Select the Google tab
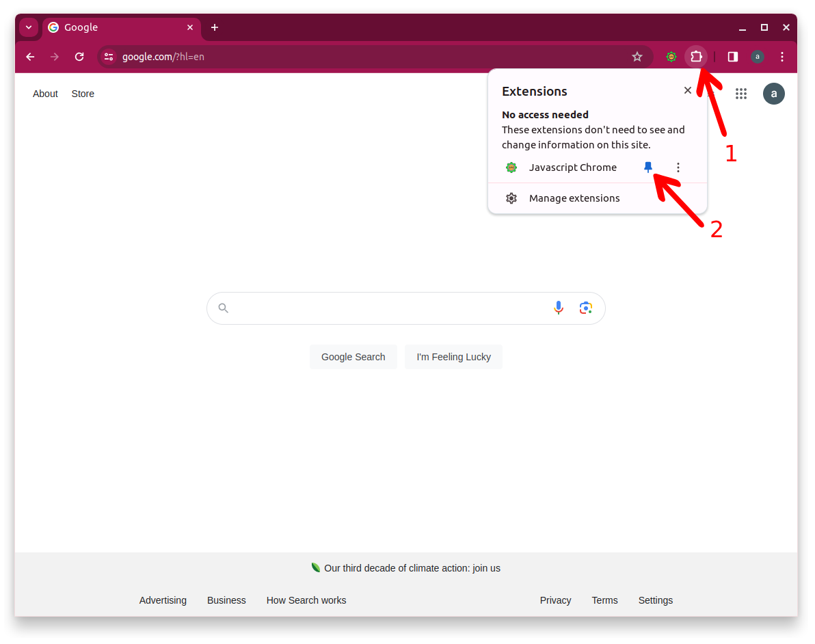The image size is (815, 644). click(x=122, y=27)
